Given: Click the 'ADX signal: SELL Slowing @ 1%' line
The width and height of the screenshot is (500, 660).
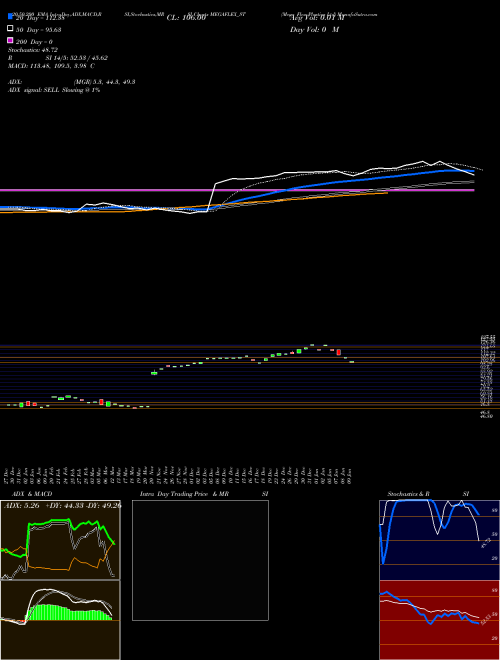Looking at the screenshot, I should click(x=54, y=90).
